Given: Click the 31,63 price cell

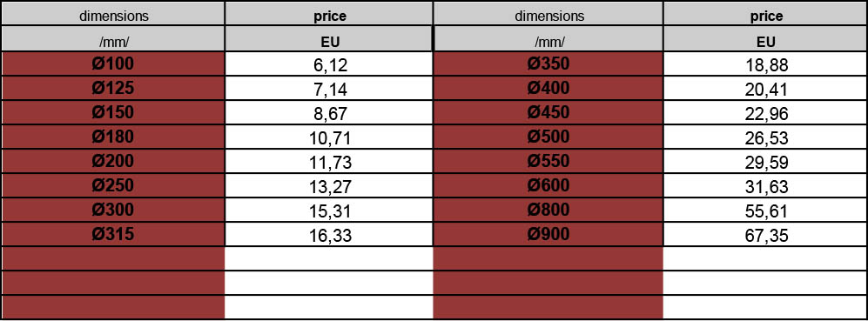Looking at the screenshot, I should point(765,185).
